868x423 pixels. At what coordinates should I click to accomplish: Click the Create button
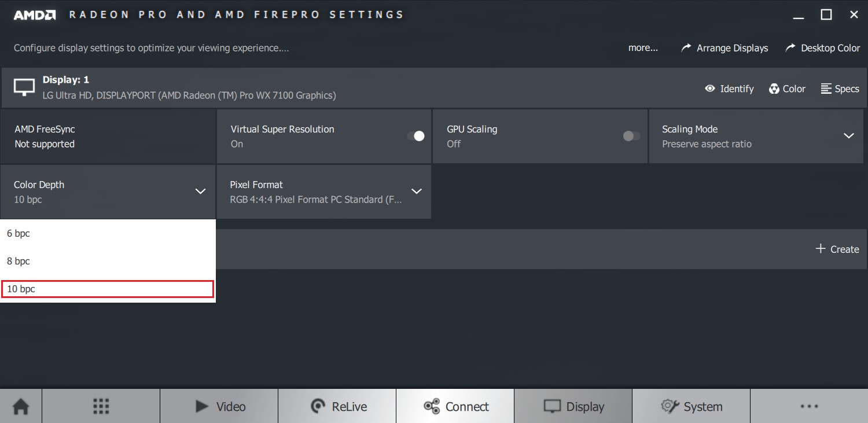(837, 249)
